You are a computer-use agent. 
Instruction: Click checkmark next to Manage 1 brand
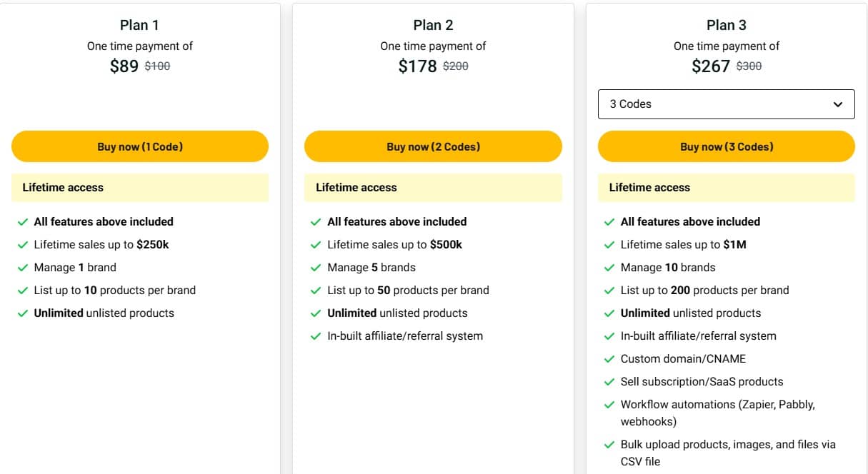(x=23, y=268)
